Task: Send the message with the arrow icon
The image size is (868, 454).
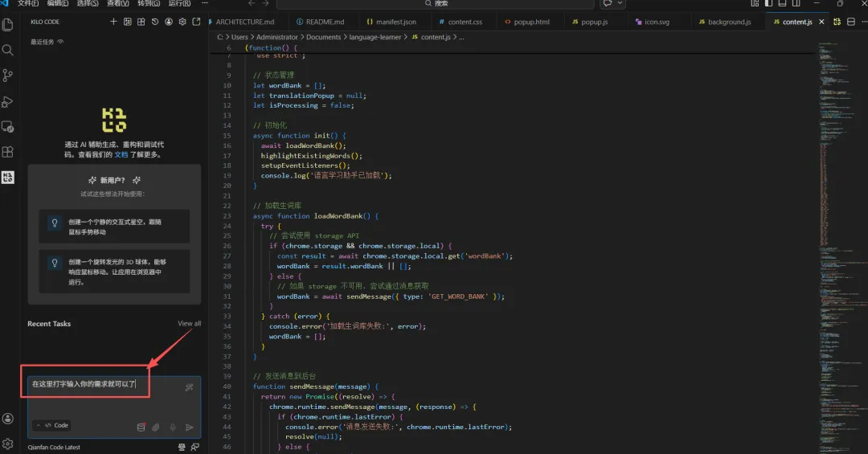Action: (x=190, y=427)
